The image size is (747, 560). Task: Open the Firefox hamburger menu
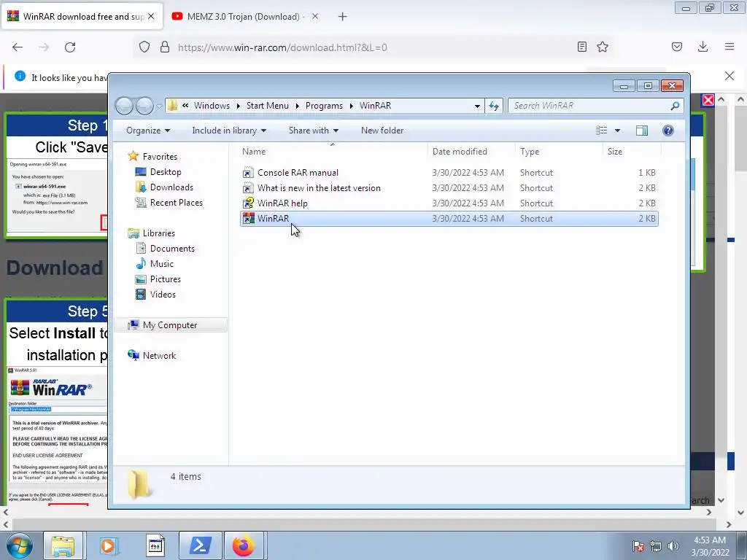729,47
